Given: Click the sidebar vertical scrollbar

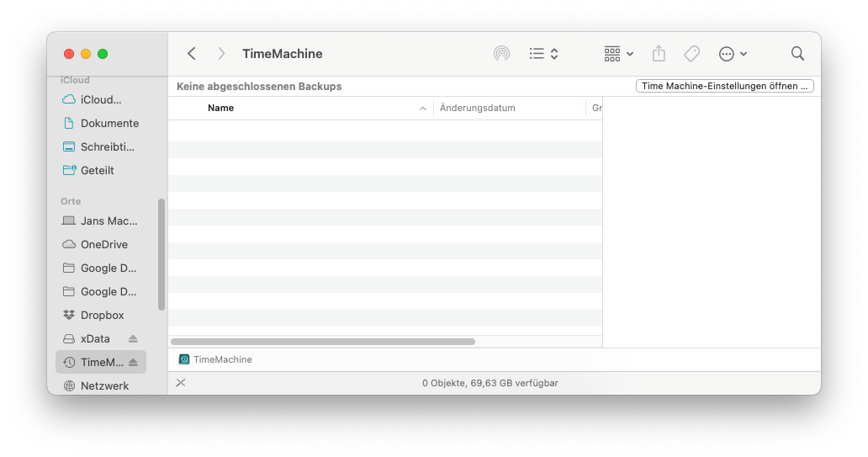Looking at the screenshot, I should 161,255.
